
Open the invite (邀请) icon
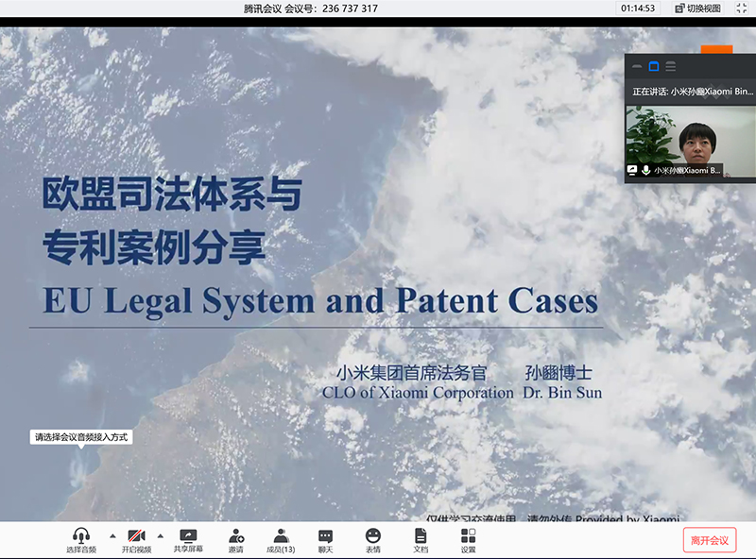(x=235, y=540)
